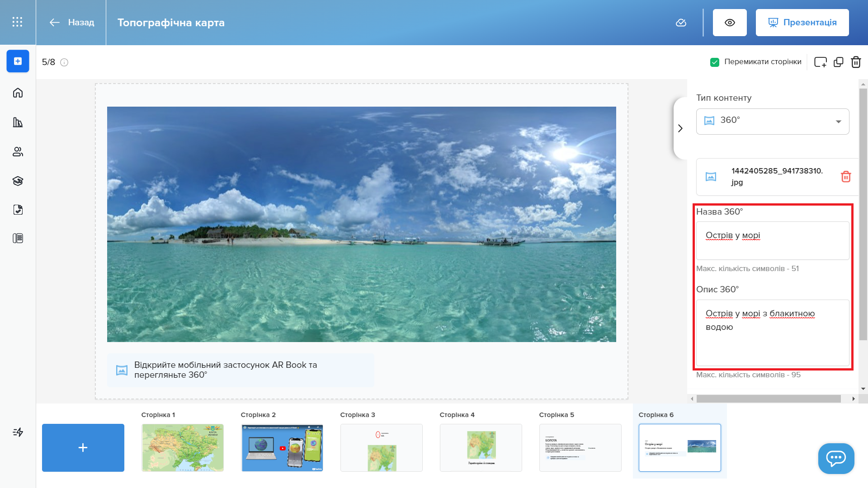
Task: Click the image file icon beside 1442405285_941738310.jpg
Action: click(x=711, y=177)
